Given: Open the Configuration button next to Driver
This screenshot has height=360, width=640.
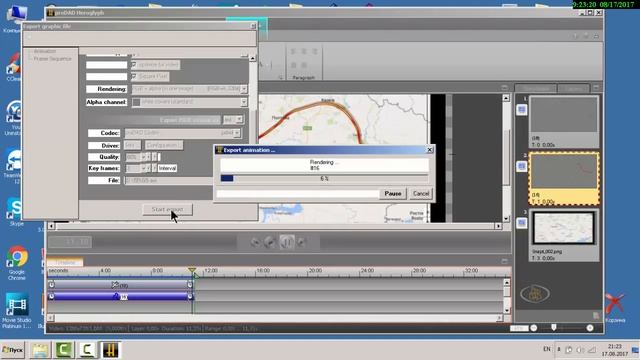Looking at the screenshot, I should pyautogui.click(x=164, y=145).
